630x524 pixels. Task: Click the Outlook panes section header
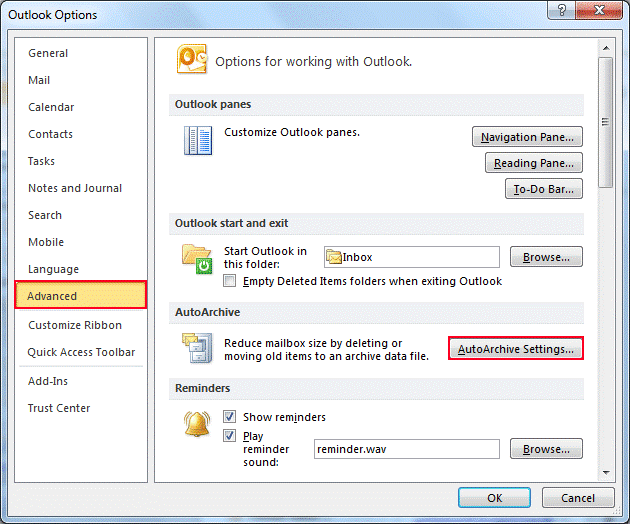point(376,104)
